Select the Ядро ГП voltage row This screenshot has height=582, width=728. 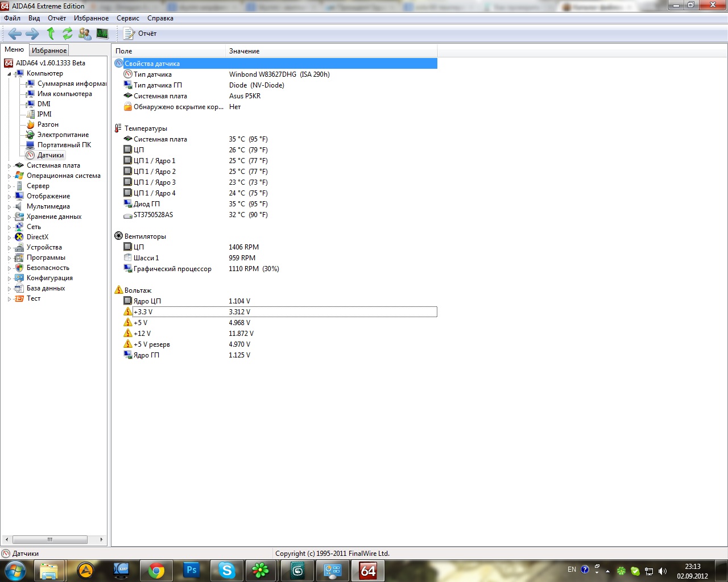click(275, 355)
